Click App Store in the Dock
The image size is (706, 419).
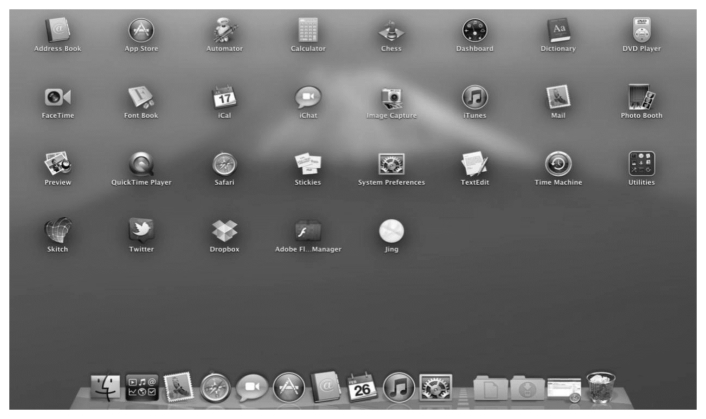(289, 387)
